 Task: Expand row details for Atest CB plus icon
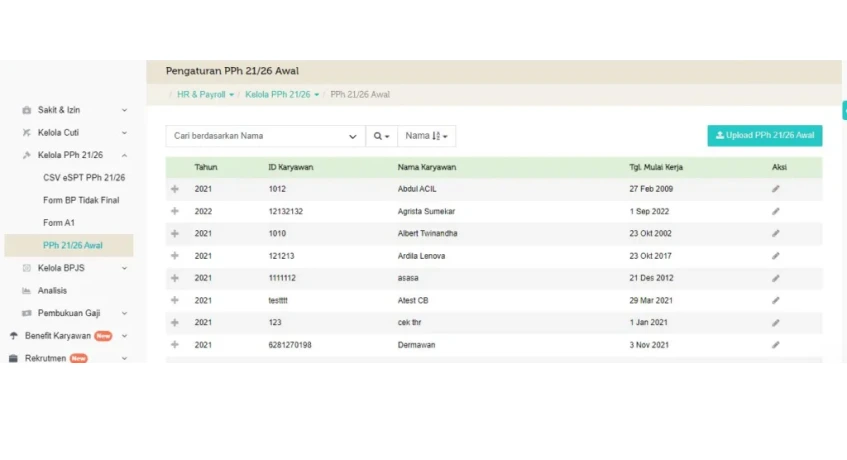pyautogui.click(x=174, y=300)
